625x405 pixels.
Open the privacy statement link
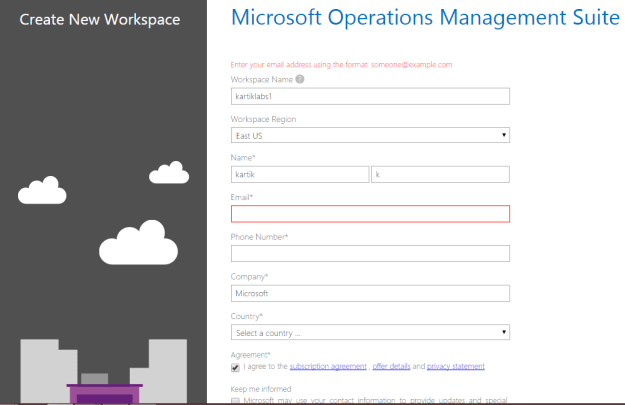point(456,366)
